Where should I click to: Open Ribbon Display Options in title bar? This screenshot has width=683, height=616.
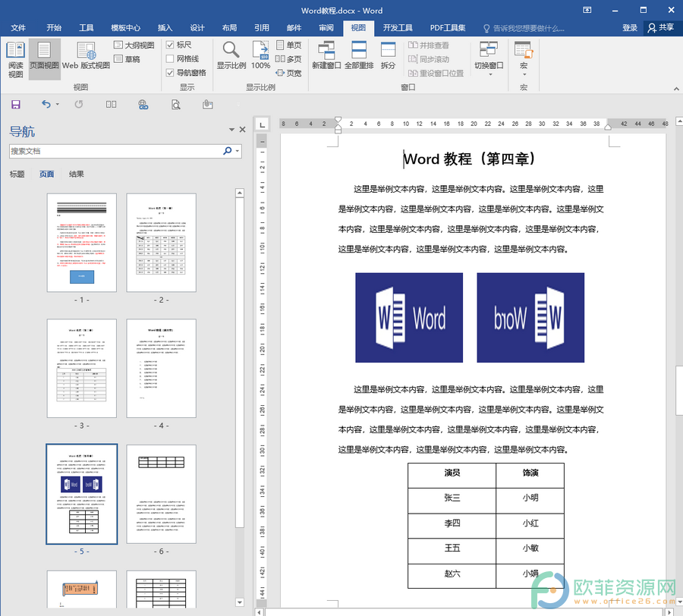point(587,11)
